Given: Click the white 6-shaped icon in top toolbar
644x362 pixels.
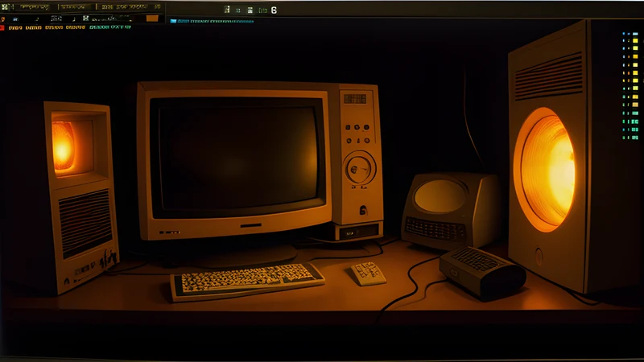Looking at the screenshot, I should (274, 10).
